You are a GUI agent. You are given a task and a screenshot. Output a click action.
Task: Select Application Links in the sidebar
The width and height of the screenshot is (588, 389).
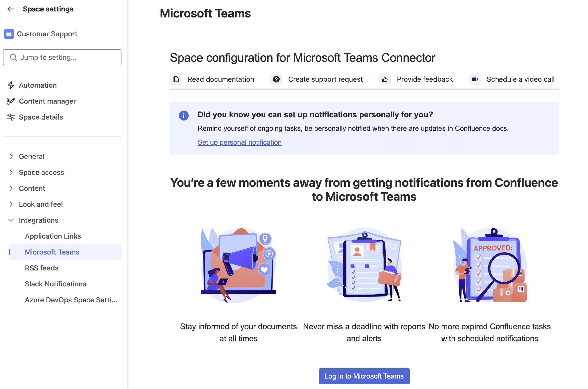[x=53, y=236]
